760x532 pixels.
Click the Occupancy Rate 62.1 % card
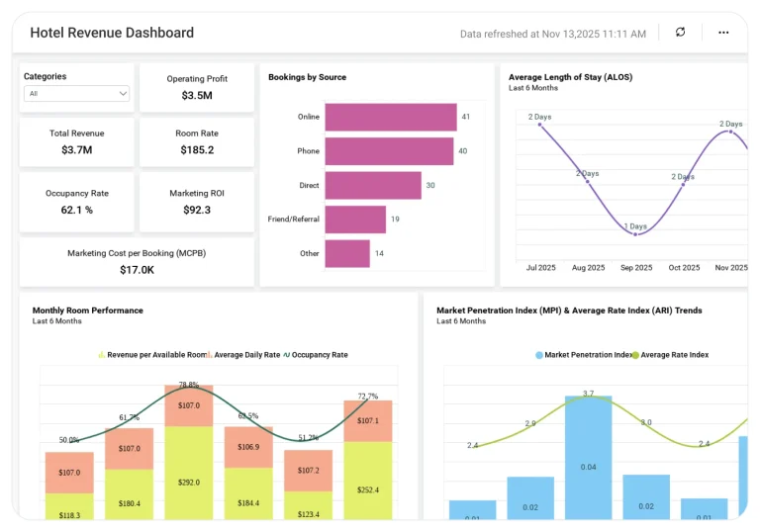coord(76,202)
